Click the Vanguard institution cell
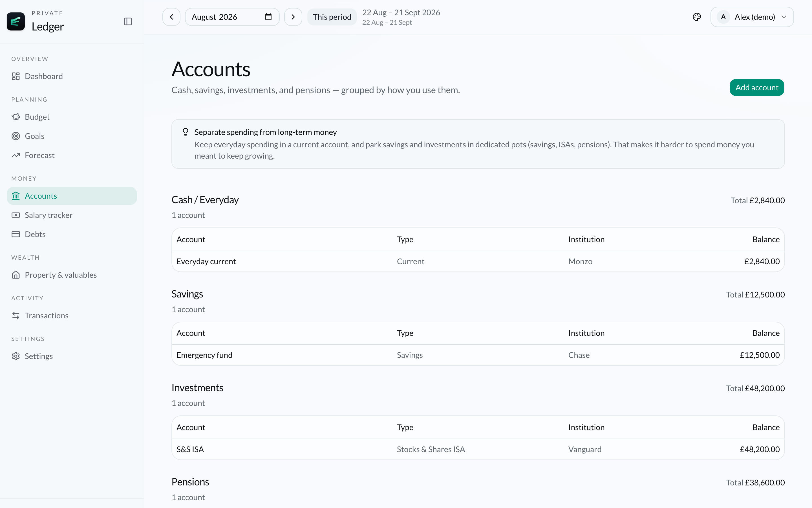Image resolution: width=812 pixels, height=508 pixels. (585, 449)
